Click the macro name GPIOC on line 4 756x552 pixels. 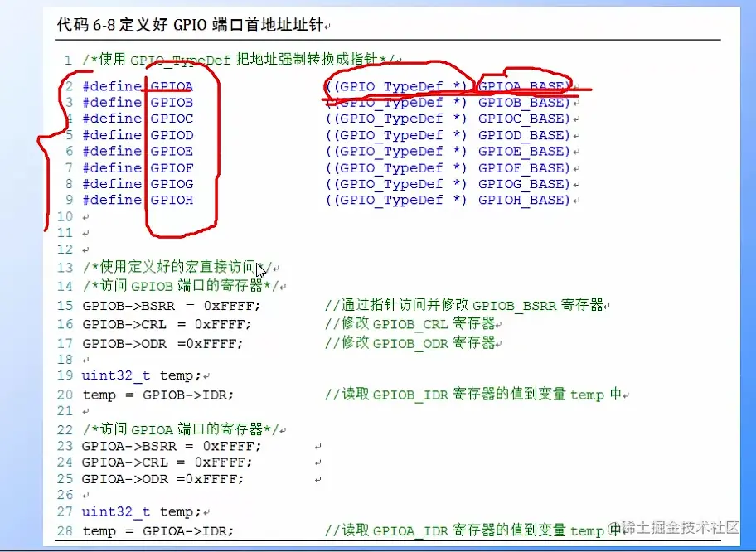click(172, 119)
